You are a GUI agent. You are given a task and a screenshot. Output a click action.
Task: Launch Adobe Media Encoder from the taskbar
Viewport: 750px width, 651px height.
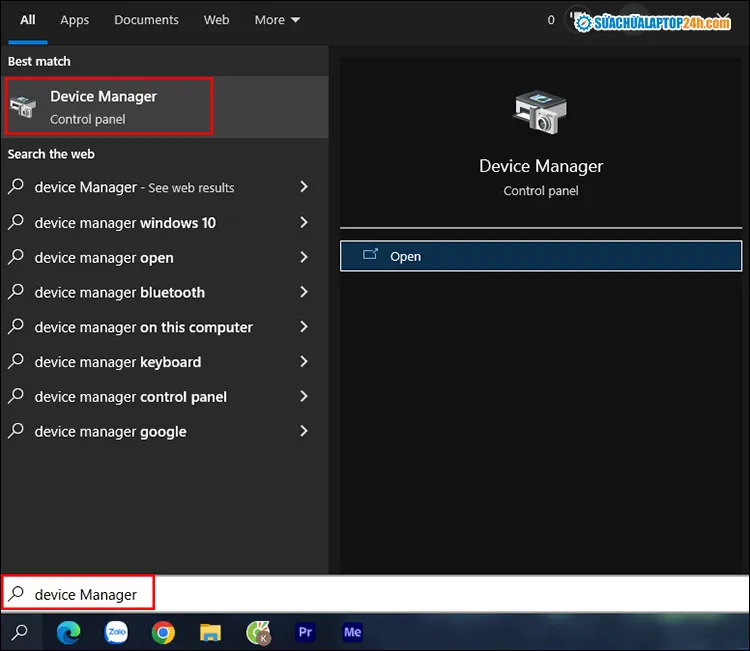352,632
